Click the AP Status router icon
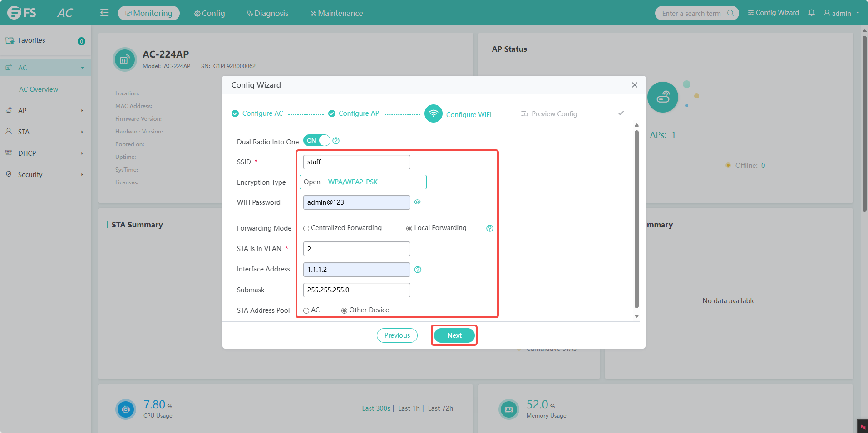Screen dimensions: 868x433 click(663, 97)
